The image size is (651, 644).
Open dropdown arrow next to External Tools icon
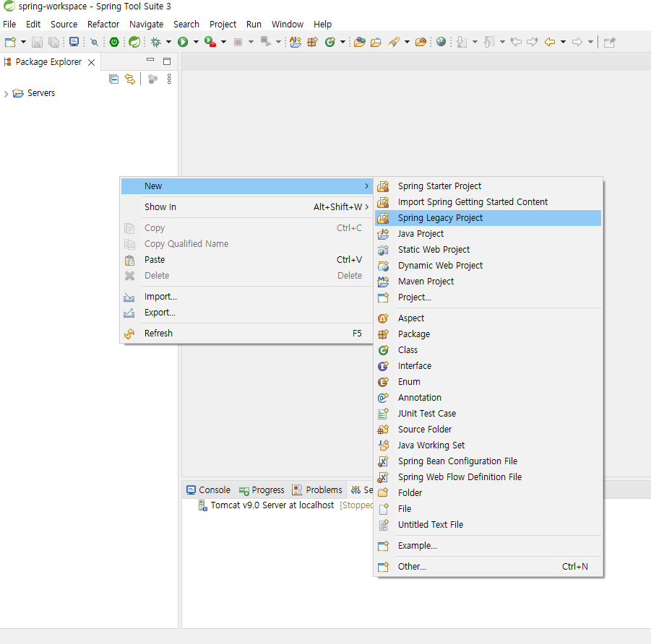click(223, 42)
